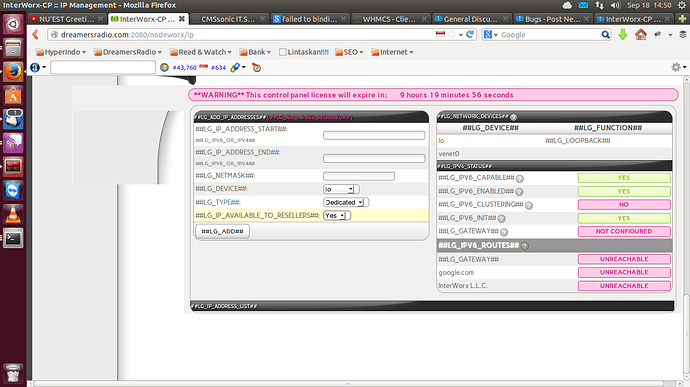Expand the HyperIndo bookmarks folder

tap(61, 52)
